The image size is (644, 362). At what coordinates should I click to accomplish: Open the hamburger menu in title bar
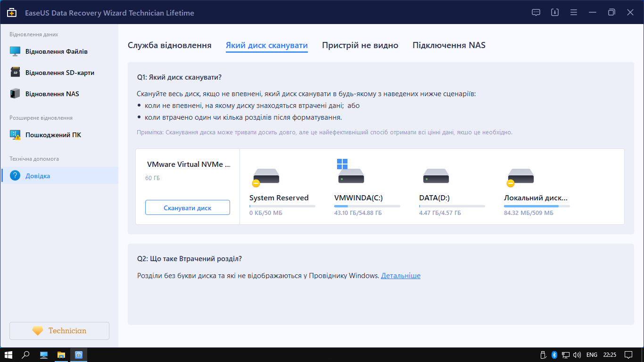tap(574, 13)
